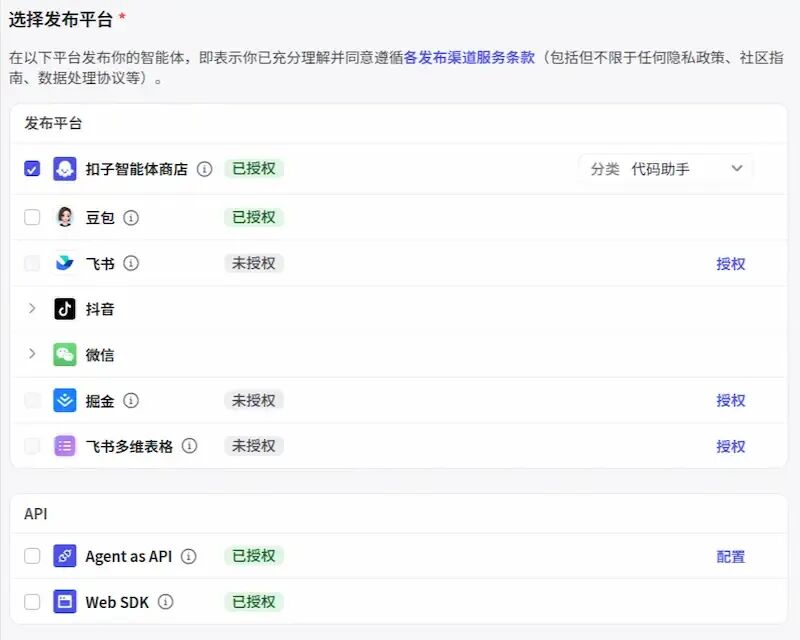
Task: Click the 微信 label text
Action: point(100,355)
